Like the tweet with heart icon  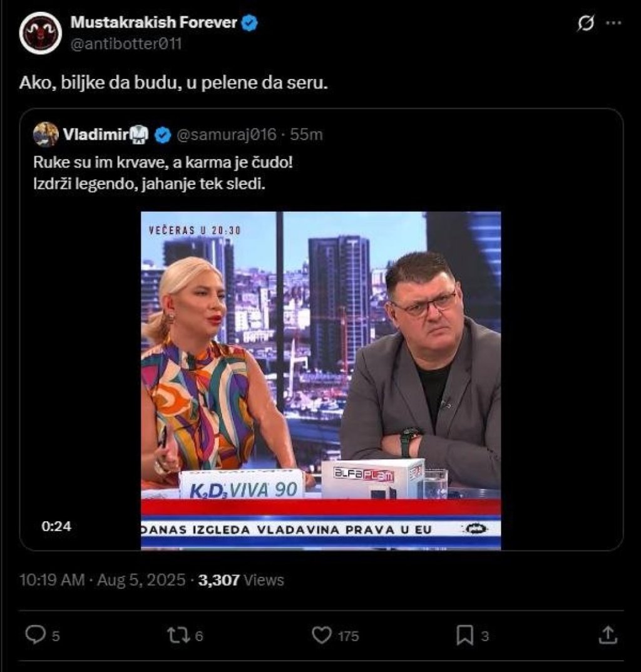click(x=321, y=636)
